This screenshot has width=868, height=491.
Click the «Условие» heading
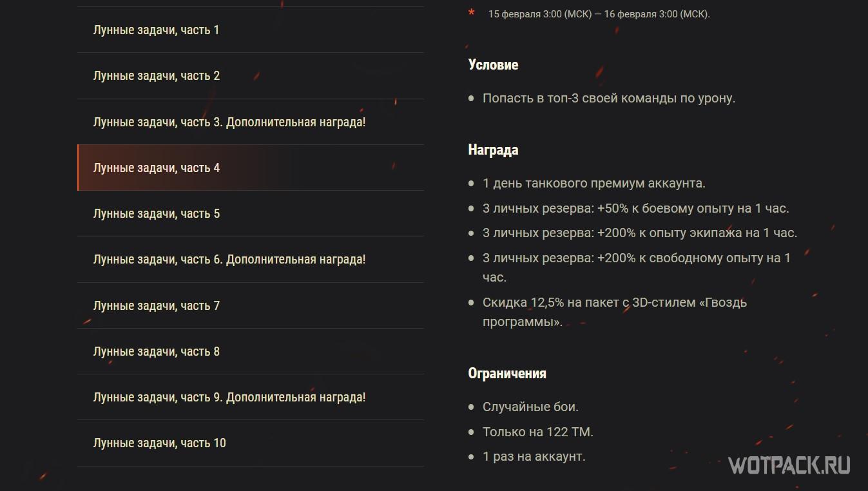493,64
